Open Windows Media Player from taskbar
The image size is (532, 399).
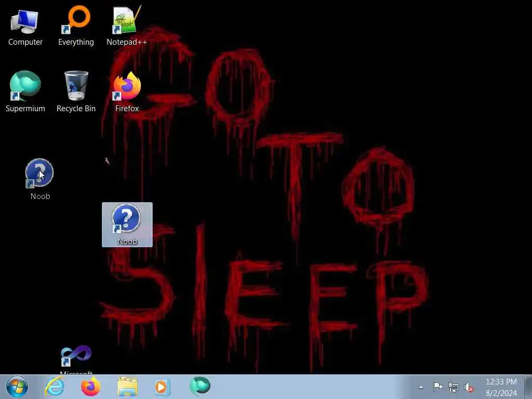click(162, 387)
